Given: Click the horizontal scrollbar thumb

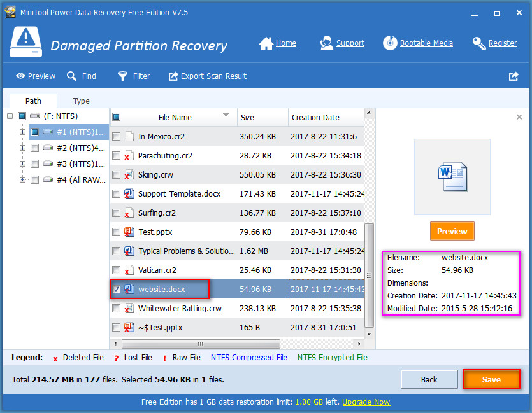Looking at the screenshot, I should (201, 344).
